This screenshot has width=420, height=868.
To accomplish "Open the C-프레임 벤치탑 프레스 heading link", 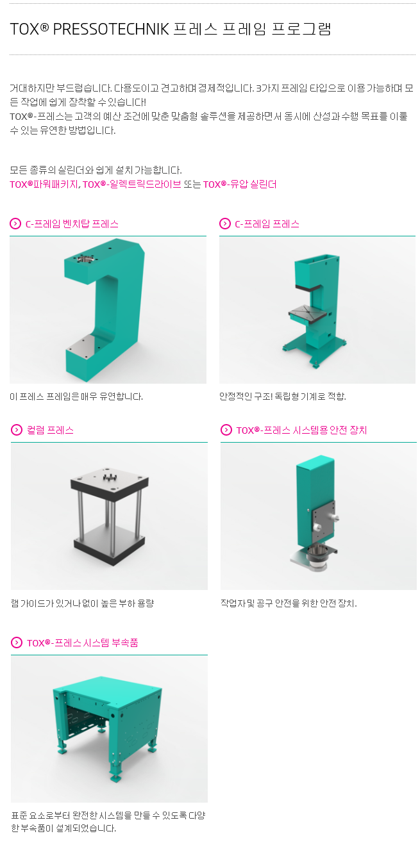I will point(72,224).
